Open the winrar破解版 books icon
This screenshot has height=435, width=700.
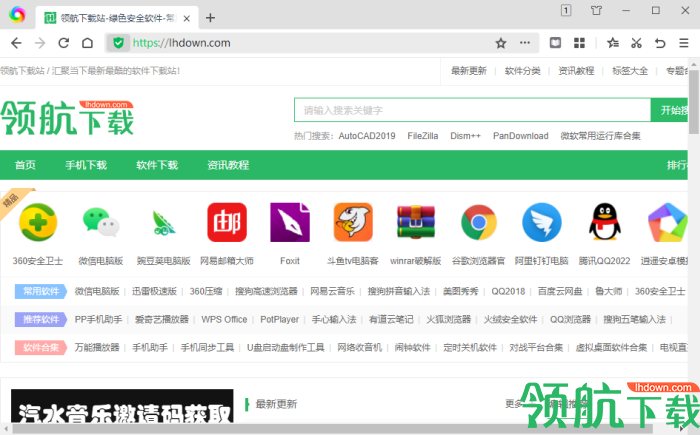click(x=416, y=222)
